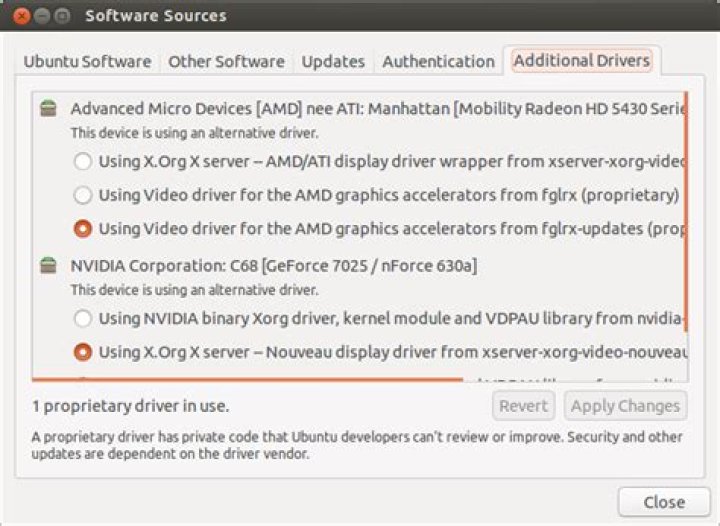This screenshot has width=720, height=526.
Task: Click the horizontal scrollbar of driver list
Action: pos(247,380)
